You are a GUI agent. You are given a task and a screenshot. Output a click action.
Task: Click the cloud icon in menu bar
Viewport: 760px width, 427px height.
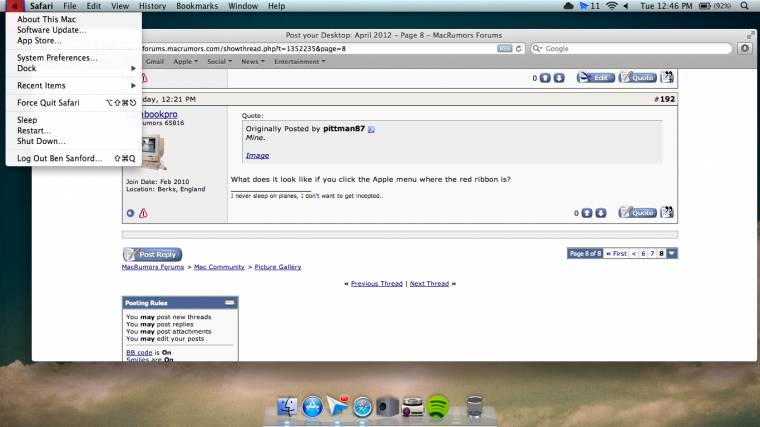tap(569, 6)
